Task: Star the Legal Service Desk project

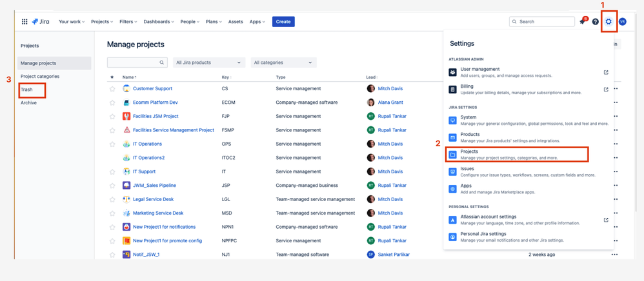Action: click(112, 199)
